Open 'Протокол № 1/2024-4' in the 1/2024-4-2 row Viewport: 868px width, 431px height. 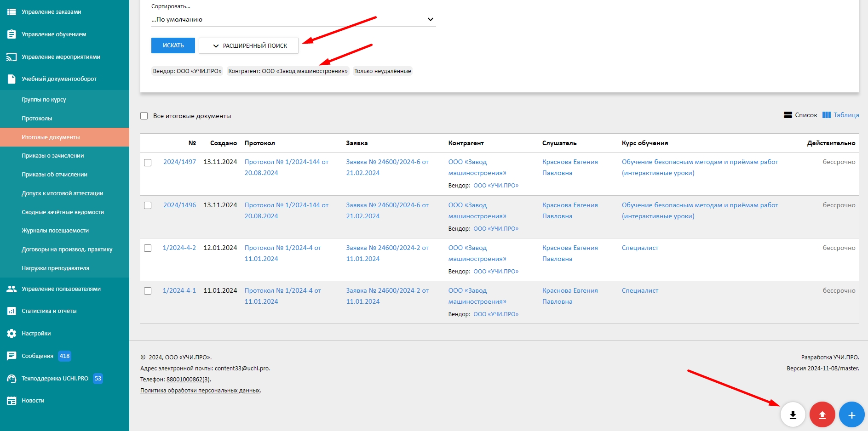coord(283,254)
